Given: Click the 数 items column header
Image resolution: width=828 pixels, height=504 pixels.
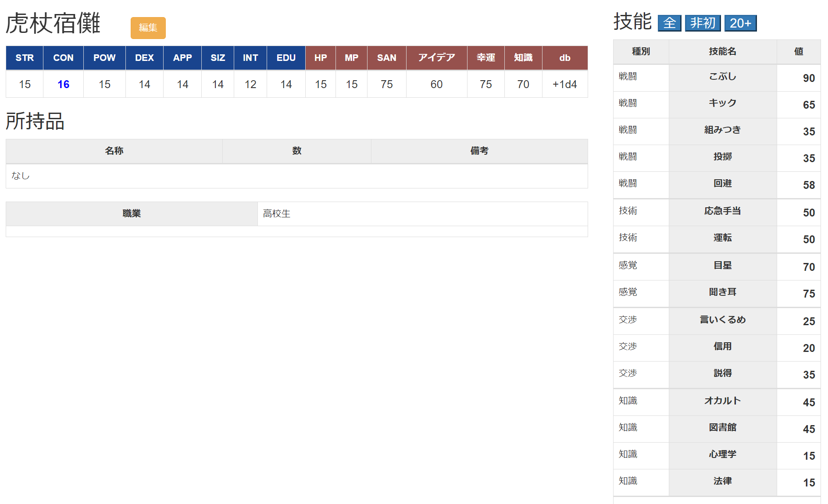Looking at the screenshot, I should pyautogui.click(x=297, y=151).
